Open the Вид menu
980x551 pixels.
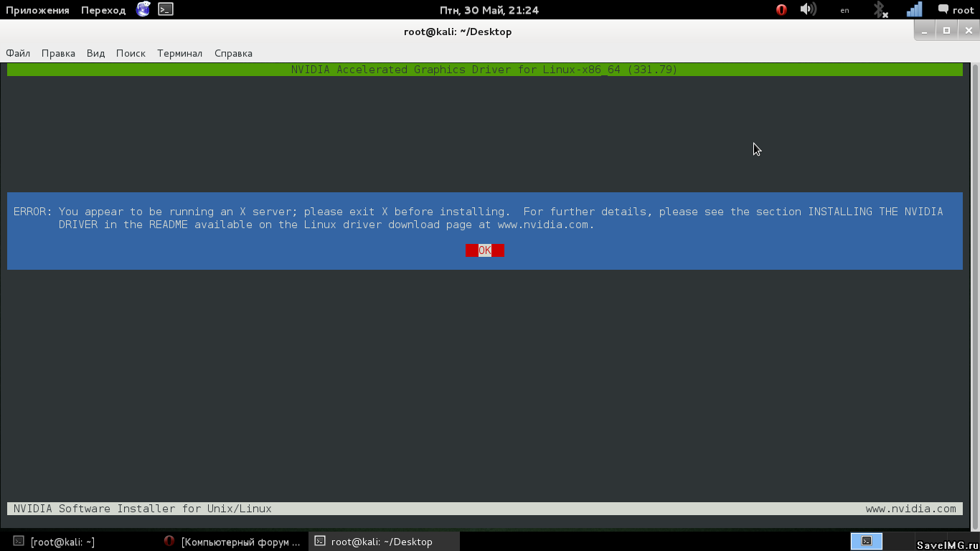95,53
